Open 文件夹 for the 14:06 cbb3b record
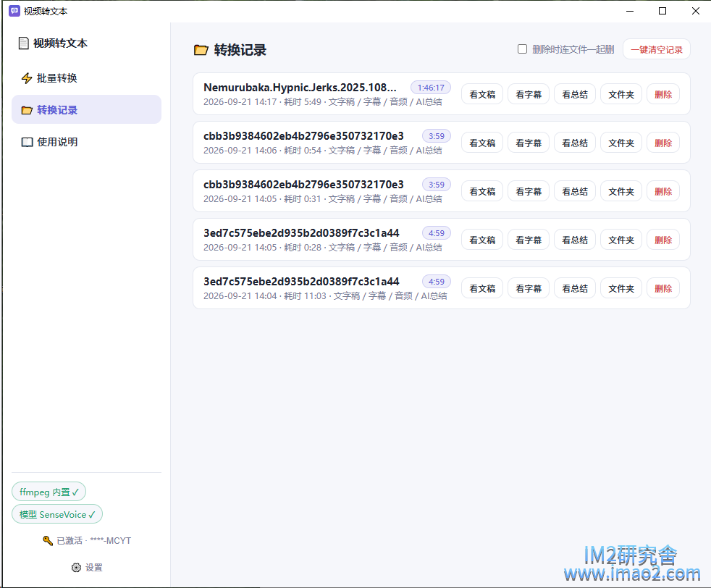 620,143
